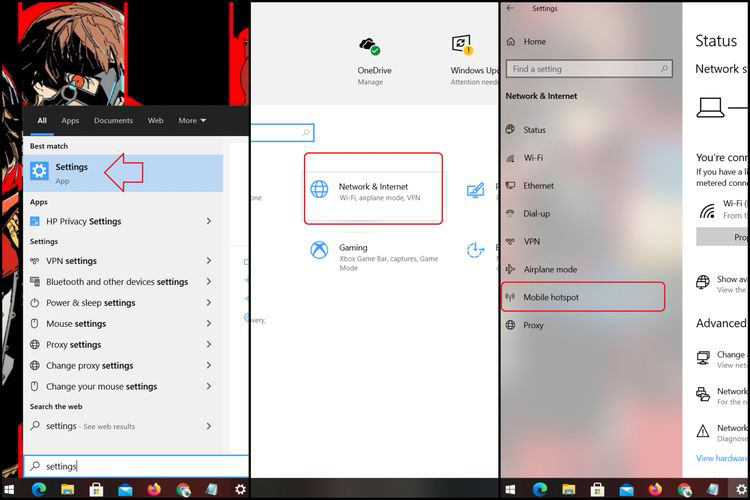Click the Ethernet icon in Network sidebar

coord(510,186)
